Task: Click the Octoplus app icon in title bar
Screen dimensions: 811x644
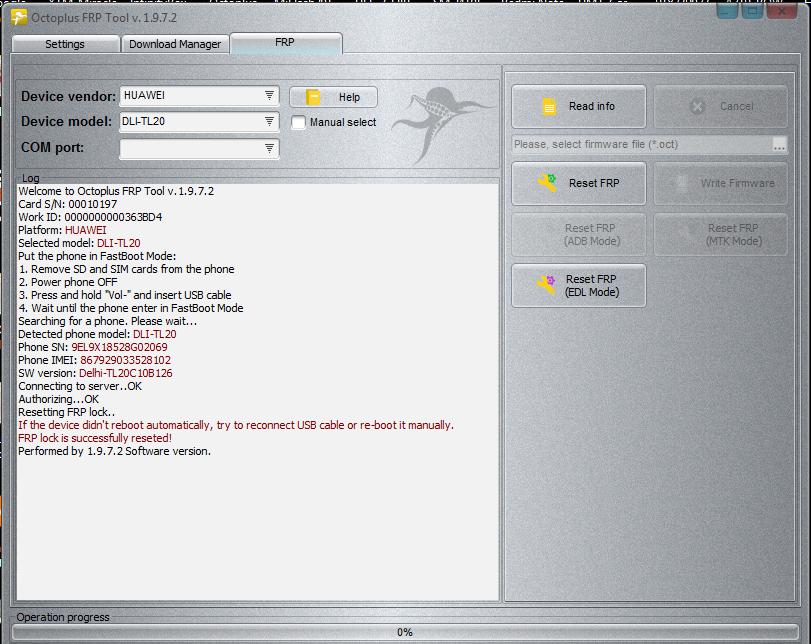Action: (18, 17)
